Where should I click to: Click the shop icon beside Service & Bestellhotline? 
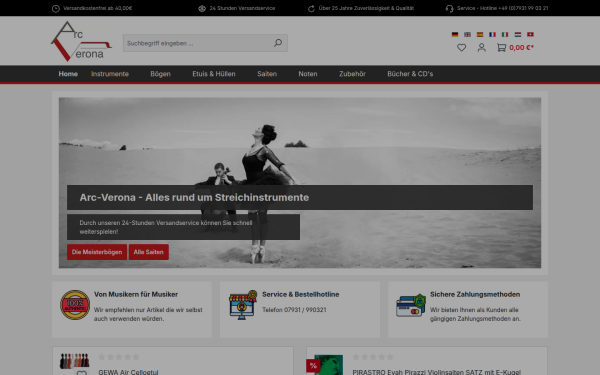pos(243,305)
